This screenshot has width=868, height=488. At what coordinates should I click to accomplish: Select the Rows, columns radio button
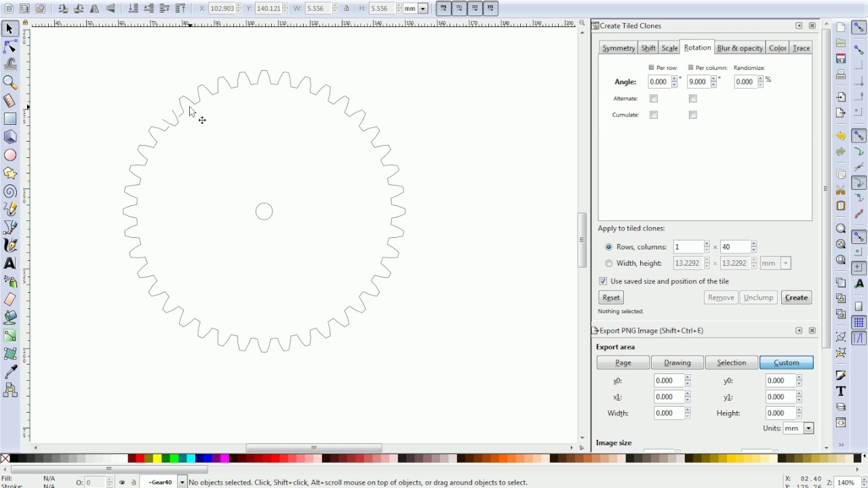(x=608, y=247)
